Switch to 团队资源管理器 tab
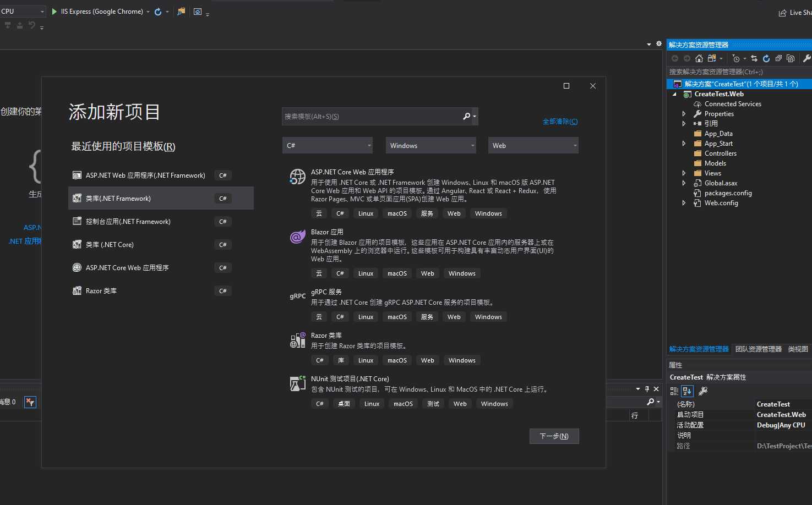Image resolution: width=812 pixels, height=505 pixels. 759,349
